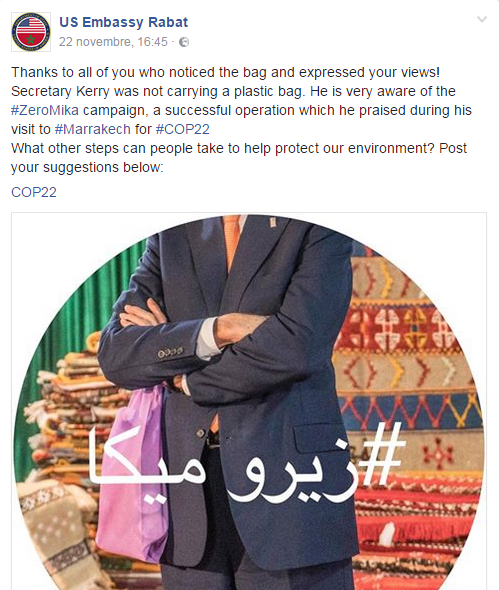
Task: Click the Arabic hashtag overlay on the photo
Action: [246, 463]
